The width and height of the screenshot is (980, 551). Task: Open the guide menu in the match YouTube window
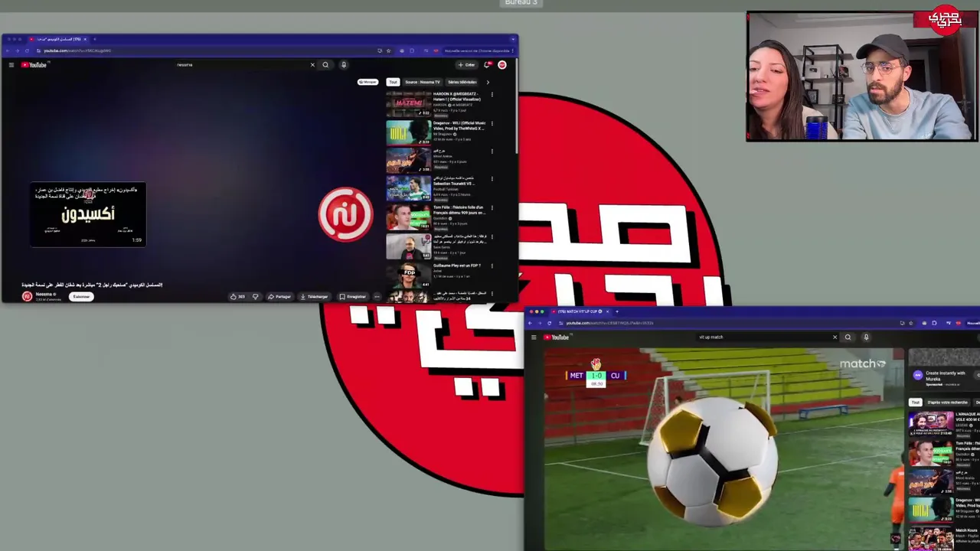[x=534, y=337]
